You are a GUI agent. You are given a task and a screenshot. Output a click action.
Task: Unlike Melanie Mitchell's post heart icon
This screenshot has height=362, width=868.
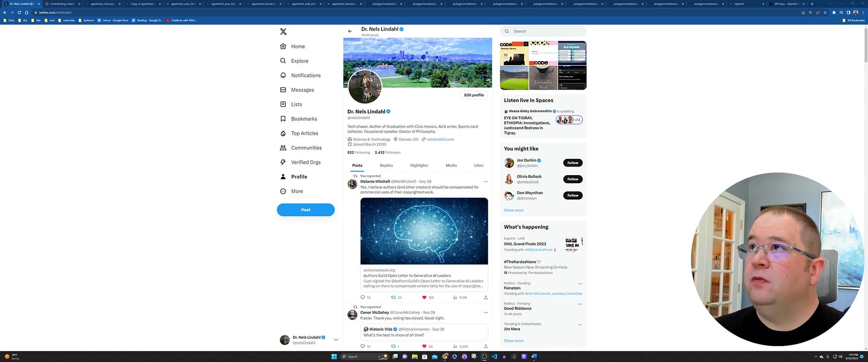tap(424, 297)
